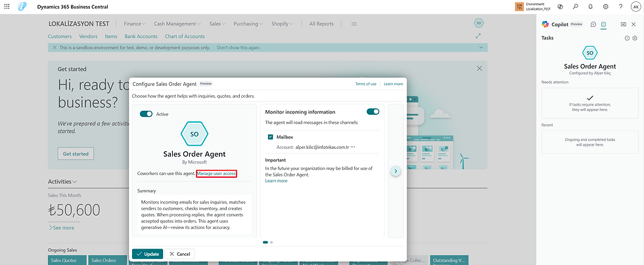Image resolution: width=644 pixels, height=265 pixels.
Task: Uncheck the Mailbox checkbox
Action: (270, 137)
